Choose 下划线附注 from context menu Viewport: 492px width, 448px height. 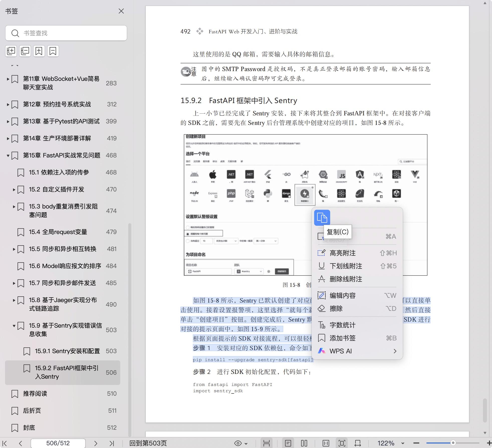pyautogui.click(x=357, y=266)
